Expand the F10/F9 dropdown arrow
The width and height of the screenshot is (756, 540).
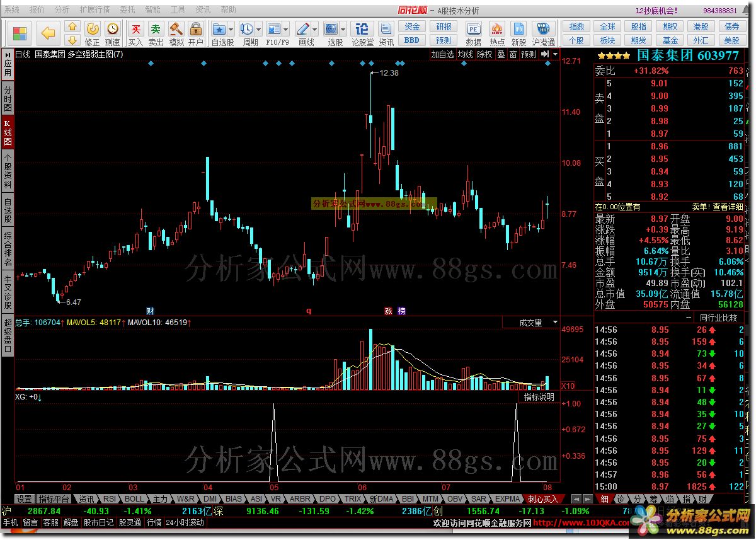[286, 29]
